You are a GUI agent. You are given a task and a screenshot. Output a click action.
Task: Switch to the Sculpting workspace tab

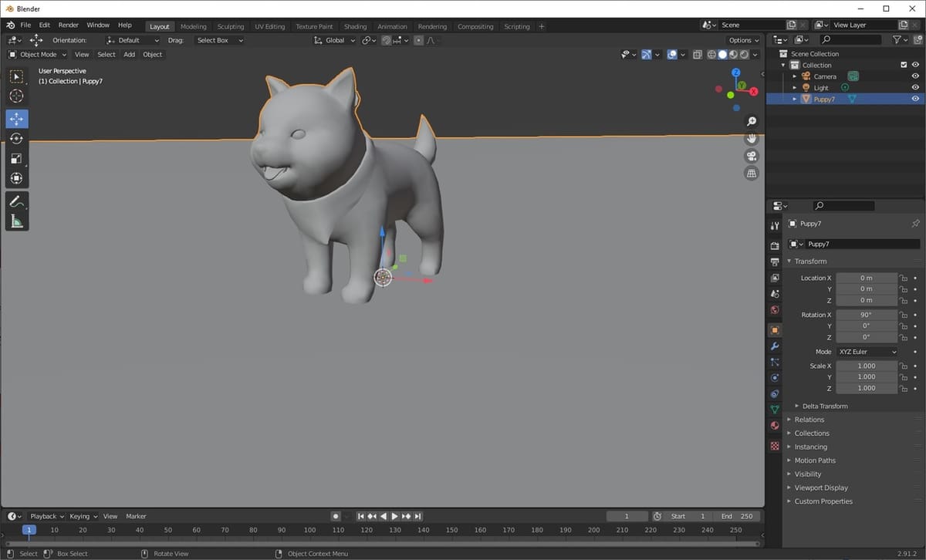(230, 26)
